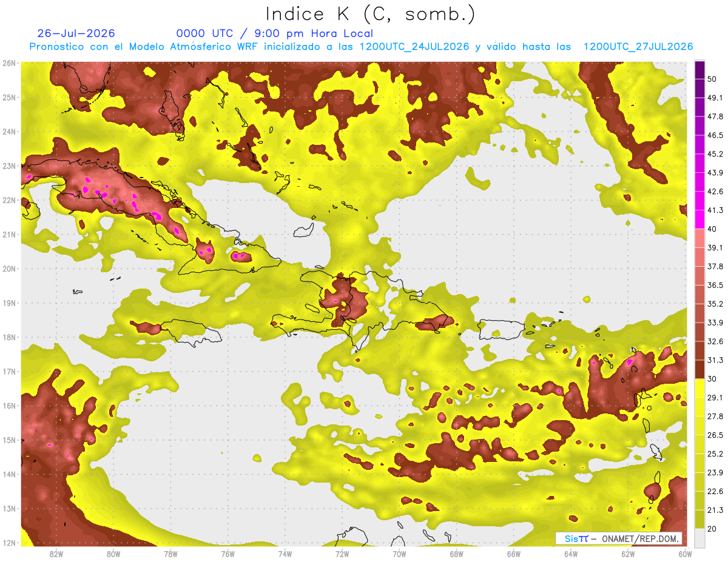Click the "12N" latitude label
Screen dimensions: 728x562
point(9,543)
